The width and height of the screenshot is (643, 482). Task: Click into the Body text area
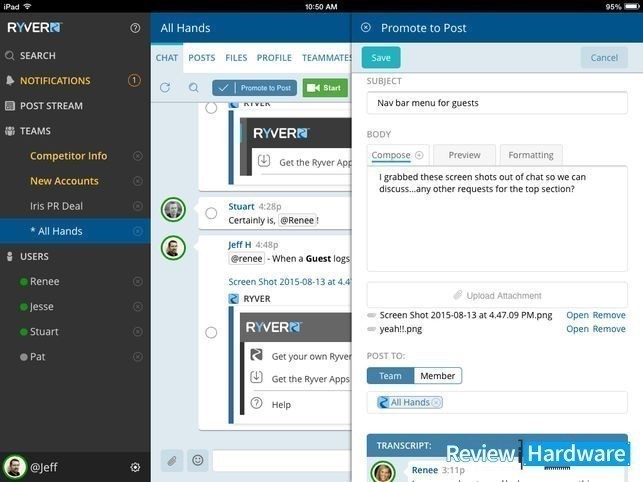(x=497, y=219)
